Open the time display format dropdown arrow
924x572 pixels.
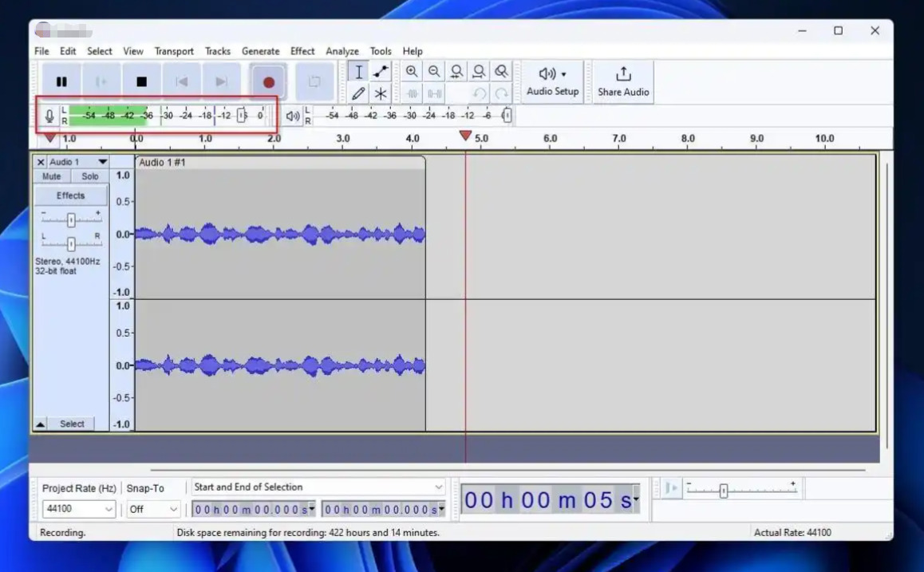(636, 499)
